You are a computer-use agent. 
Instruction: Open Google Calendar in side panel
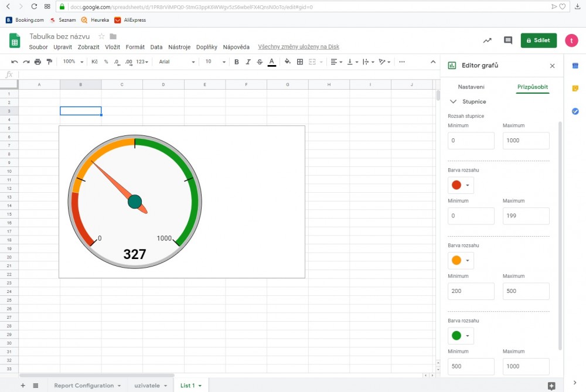575,66
